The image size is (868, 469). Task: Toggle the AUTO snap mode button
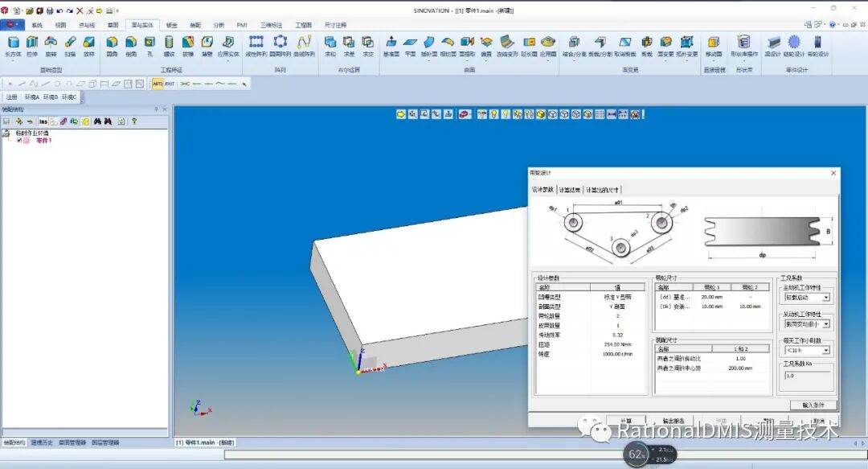[x=158, y=84]
